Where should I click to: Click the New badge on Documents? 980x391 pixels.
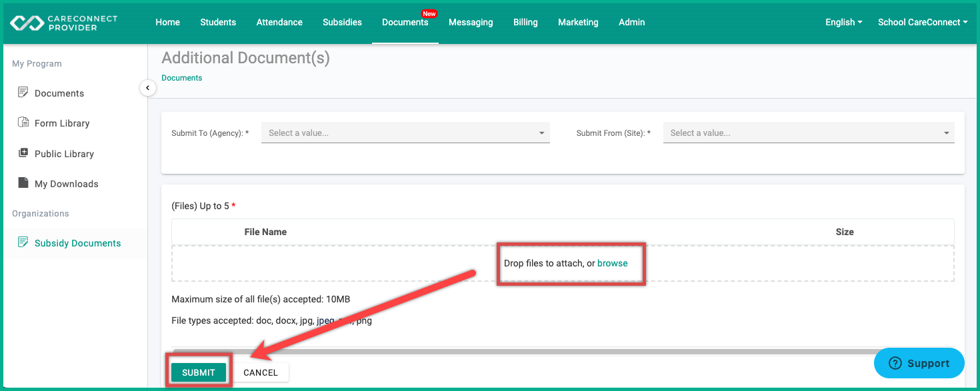point(429,13)
